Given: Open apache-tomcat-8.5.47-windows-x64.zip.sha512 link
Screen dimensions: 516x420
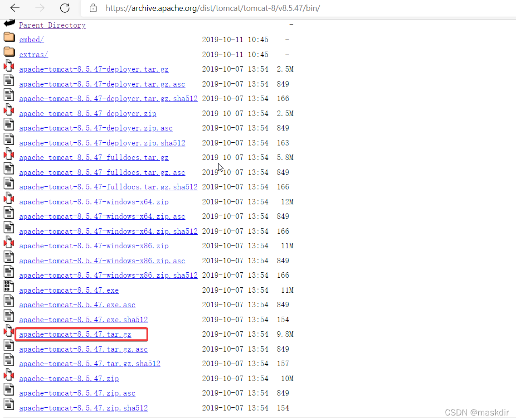Looking at the screenshot, I should click(108, 231).
